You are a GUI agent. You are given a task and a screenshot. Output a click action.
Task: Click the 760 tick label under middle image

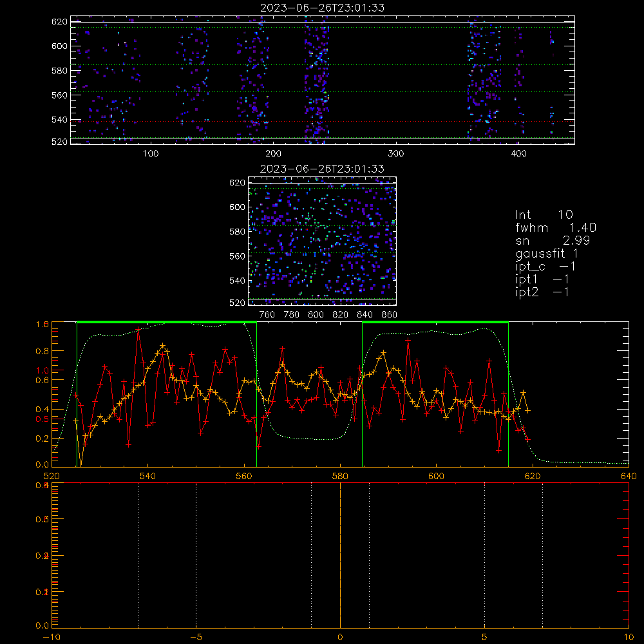267,315
